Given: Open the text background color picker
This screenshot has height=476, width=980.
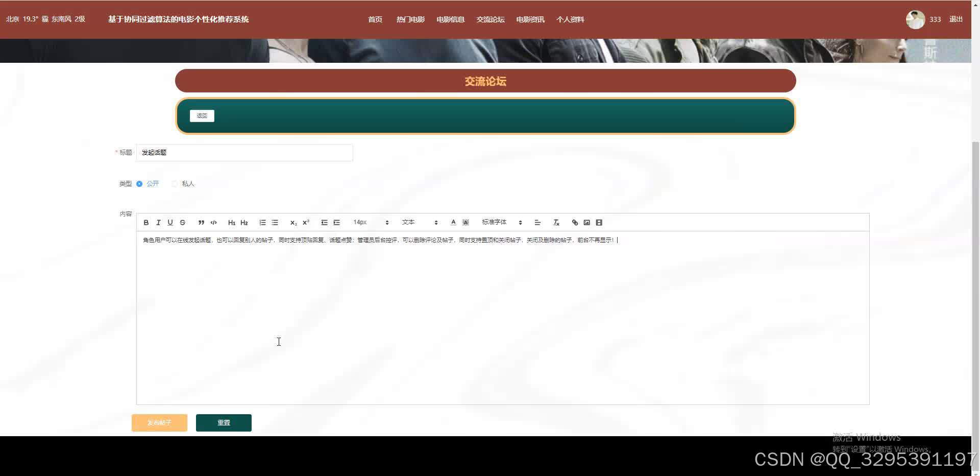Looking at the screenshot, I should [465, 223].
